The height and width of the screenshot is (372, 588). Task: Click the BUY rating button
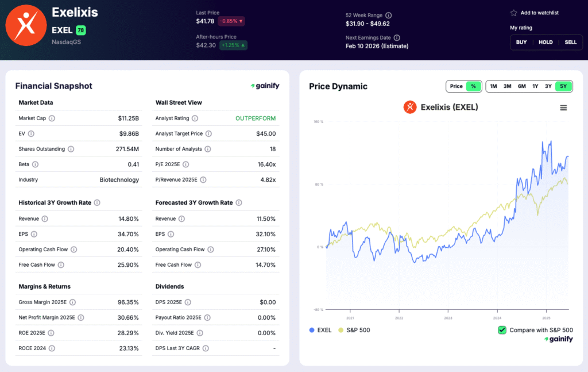(521, 42)
